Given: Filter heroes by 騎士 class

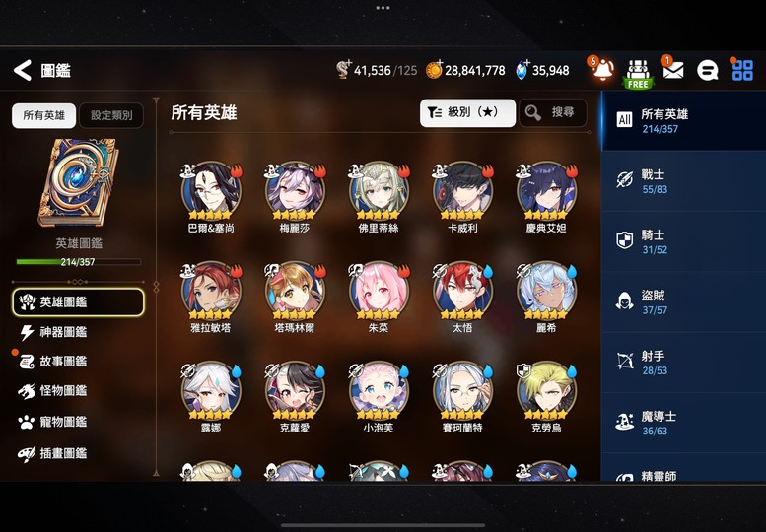Looking at the screenshot, I should coord(683,241).
